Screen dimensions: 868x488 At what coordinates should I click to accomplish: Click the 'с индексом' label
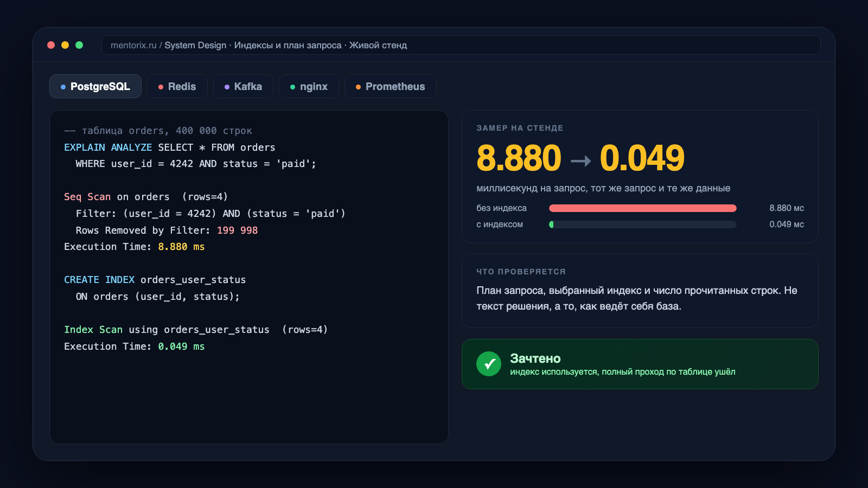click(500, 224)
